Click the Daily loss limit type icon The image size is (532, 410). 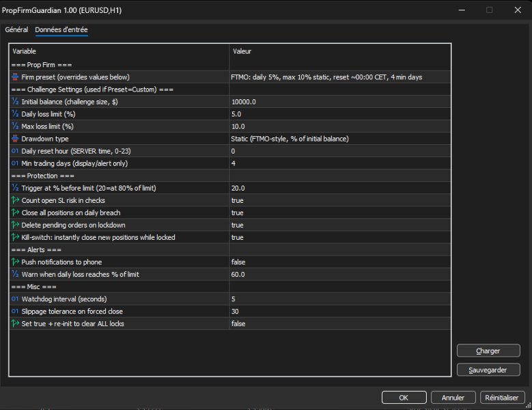15,114
